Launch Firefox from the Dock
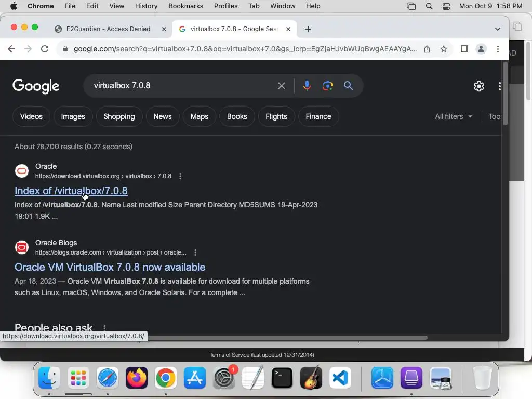The height and width of the screenshot is (399, 532). point(137,378)
